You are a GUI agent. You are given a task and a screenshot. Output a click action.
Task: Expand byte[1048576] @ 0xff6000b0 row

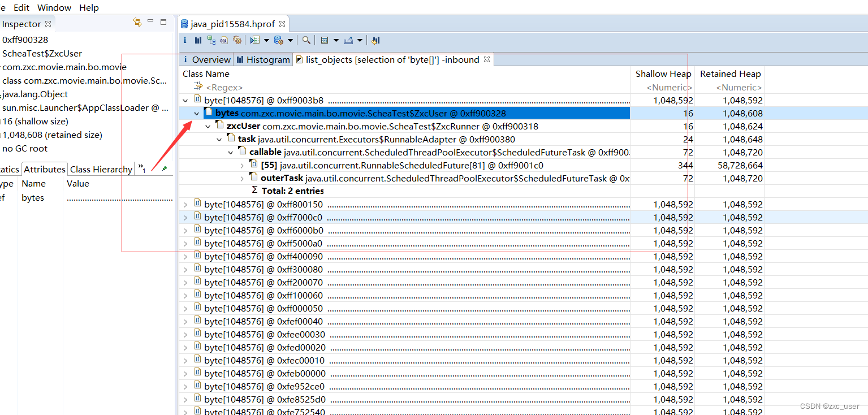pyautogui.click(x=185, y=231)
